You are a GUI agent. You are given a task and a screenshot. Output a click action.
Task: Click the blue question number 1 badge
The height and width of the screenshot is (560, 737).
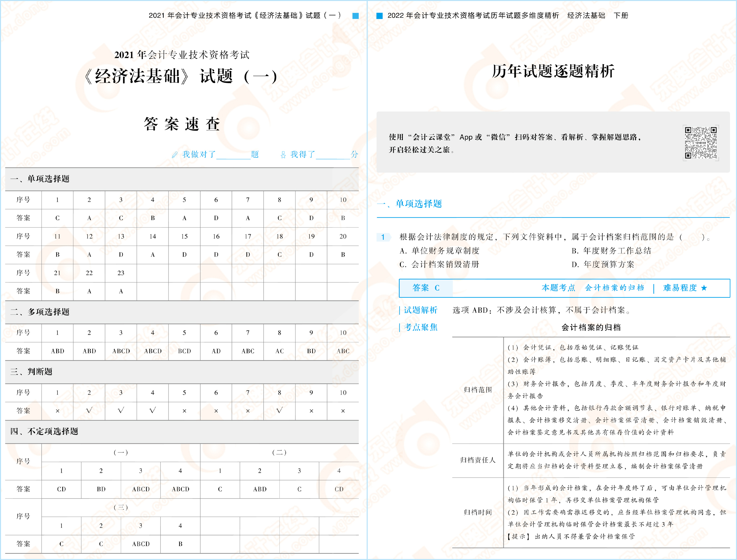pyautogui.click(x=383, y=237)
